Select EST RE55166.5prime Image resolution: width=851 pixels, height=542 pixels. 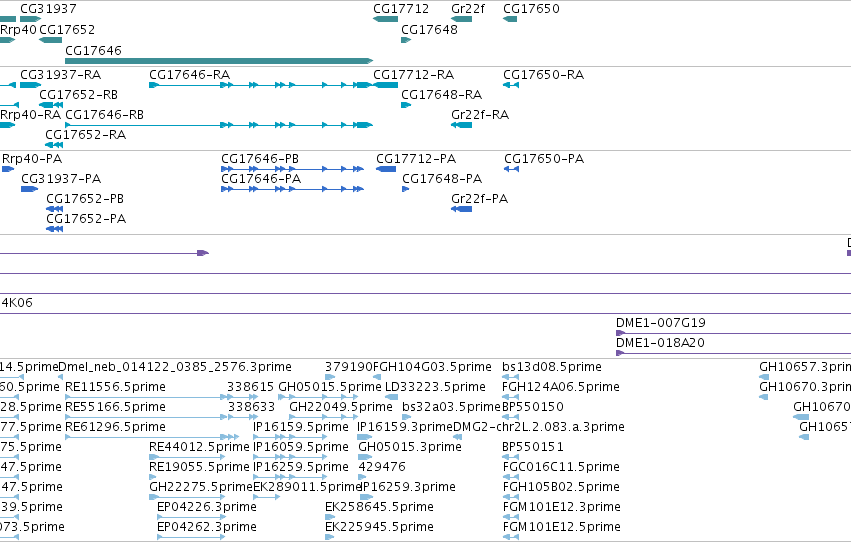[x=161, y=417]
